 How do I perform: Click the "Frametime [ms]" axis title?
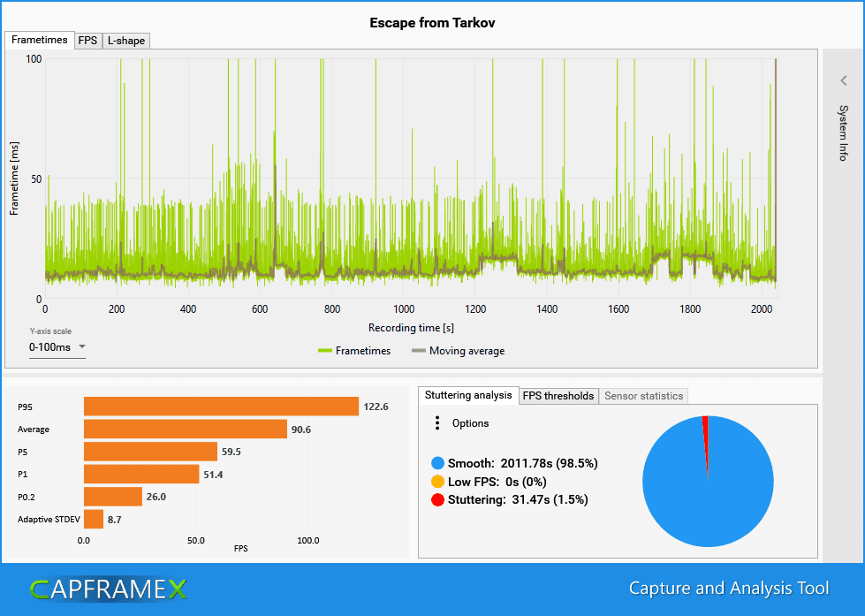pos(14,179)
